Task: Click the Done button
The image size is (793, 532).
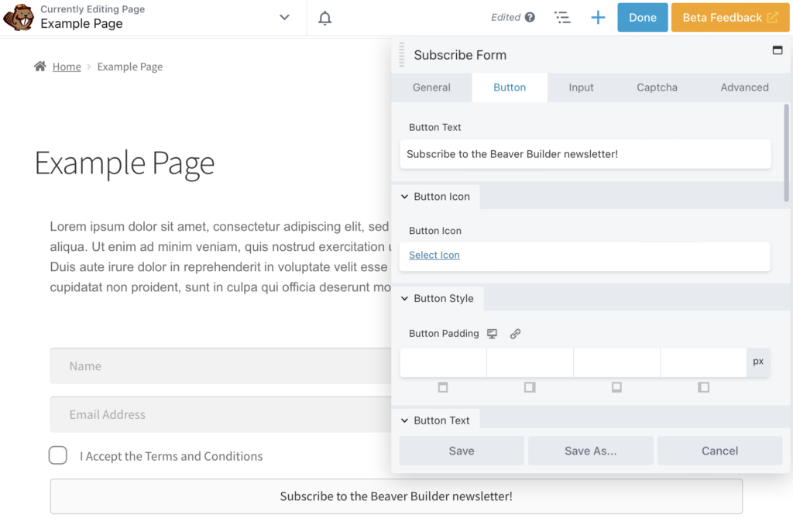Action: [642, 17]
